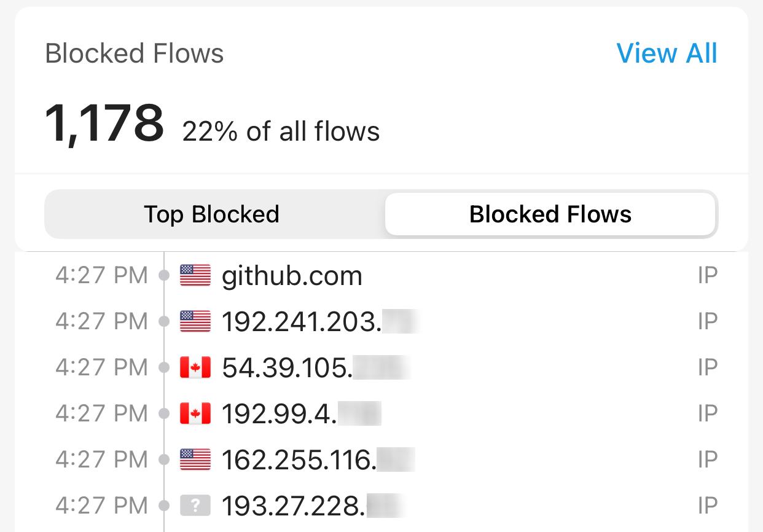763x532 pixels.
Task: Click the US flag beside github.com
Action: click(x=195, y=275)
